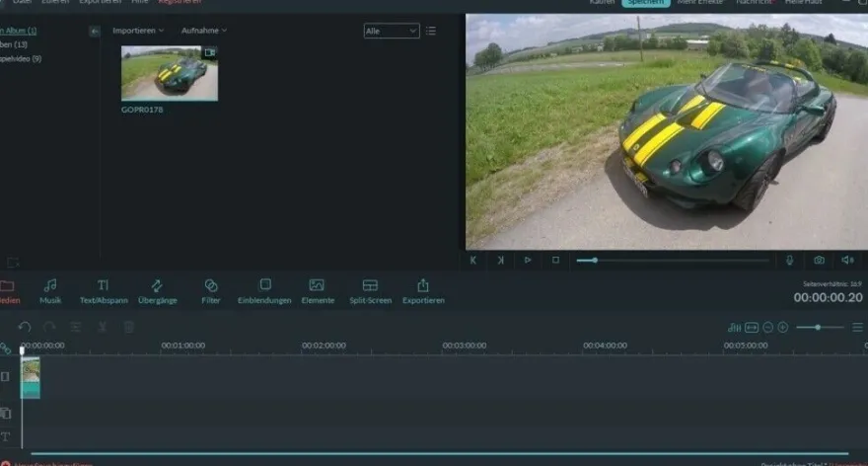The height and width of the screenshot is (466, 868).
Task: Open the Filter effects tab
Action: [x=211, y=291]
